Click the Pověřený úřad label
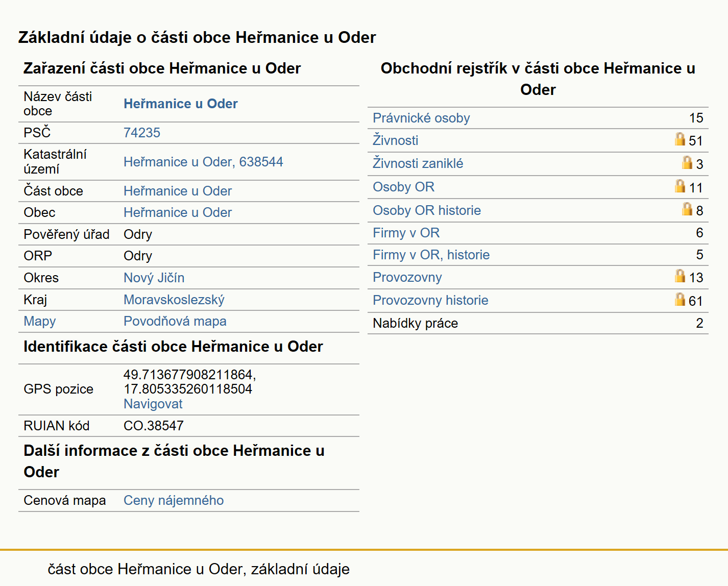This screenshot has height=586, width=728. click(66, 234)
